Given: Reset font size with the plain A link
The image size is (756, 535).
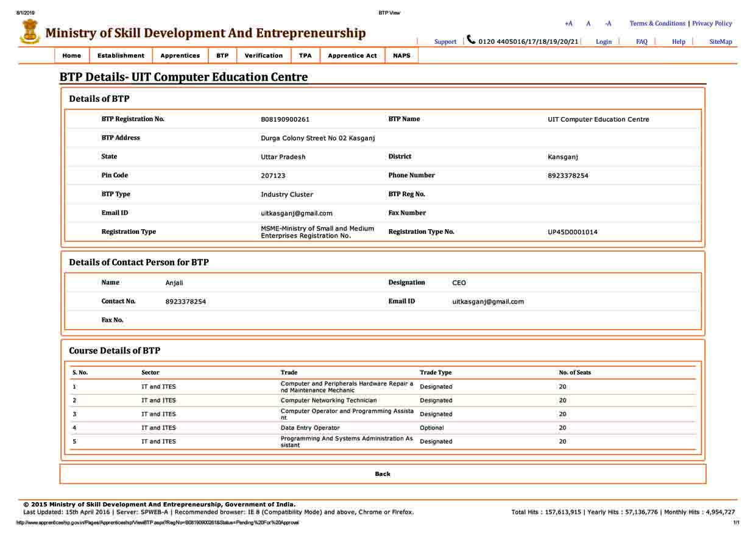Looking at the screenshot, I should [588, 24].
